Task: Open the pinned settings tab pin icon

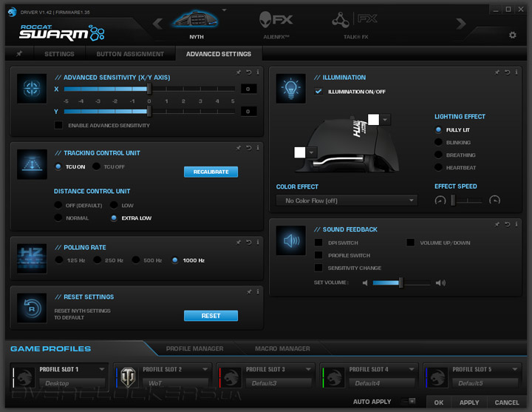Action: pyautogui.click(x=19, y=54)
